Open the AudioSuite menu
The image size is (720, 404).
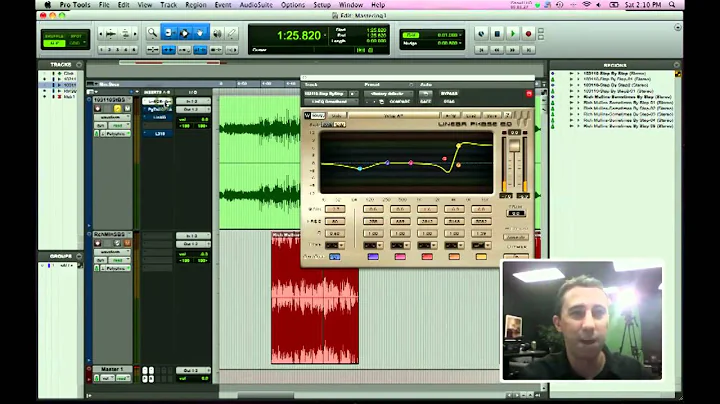pos(256,5)
